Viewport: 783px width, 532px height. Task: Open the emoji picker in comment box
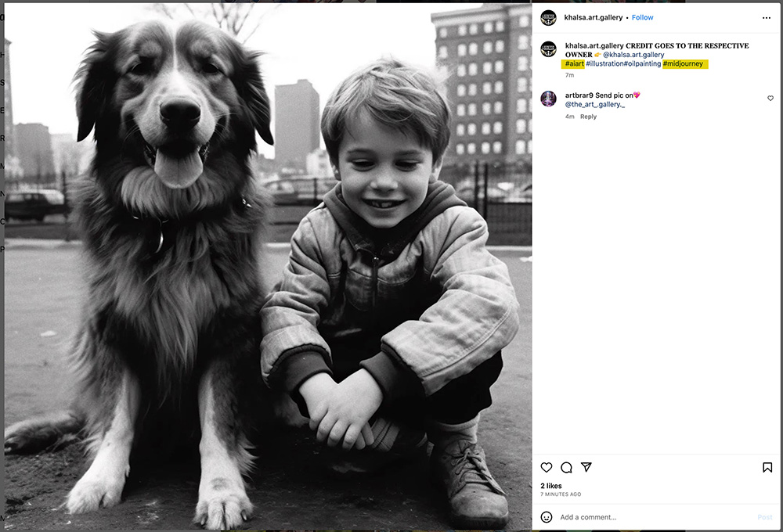pyautogui.click(x=547, y=517)
